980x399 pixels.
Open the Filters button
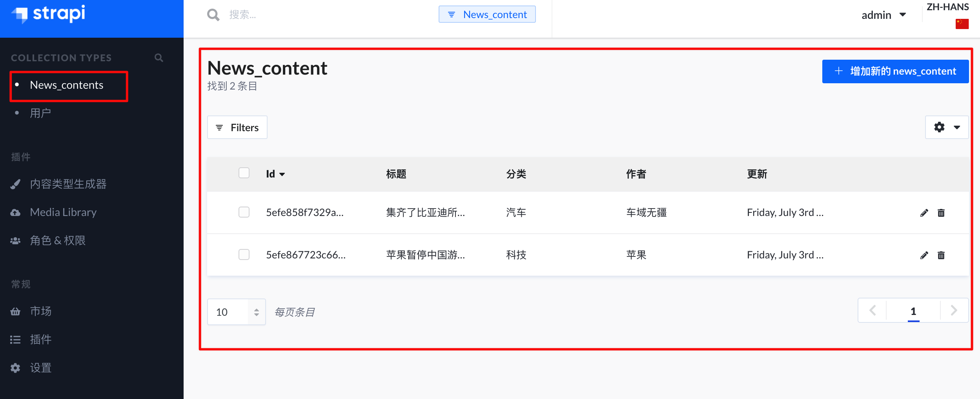(237, 127)
